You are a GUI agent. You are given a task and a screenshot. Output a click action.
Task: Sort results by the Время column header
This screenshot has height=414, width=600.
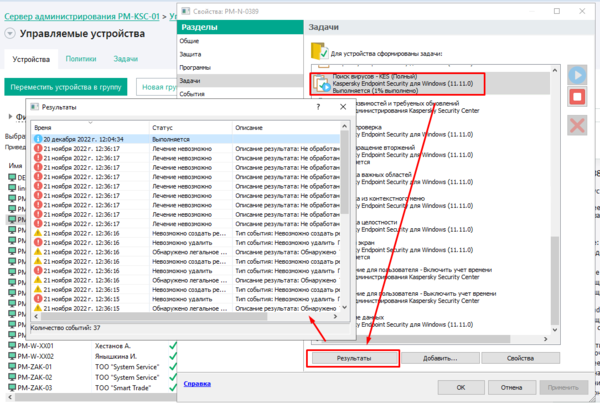click(x=90, y=127)
